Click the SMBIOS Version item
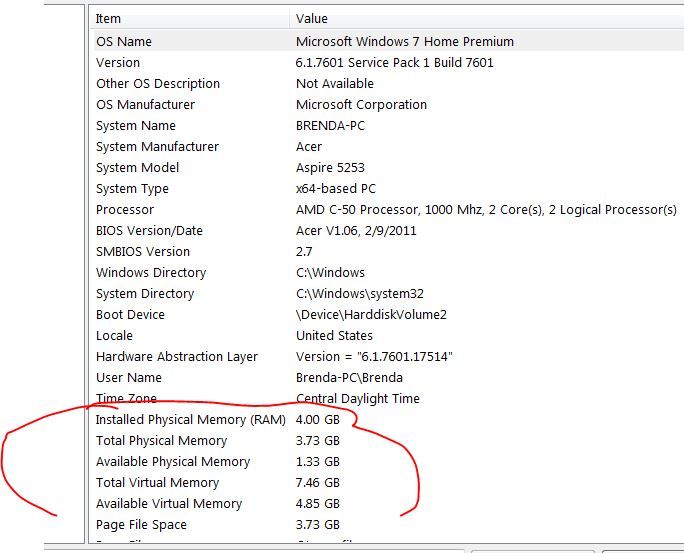684x553 pixels. (x=142, y=252)
